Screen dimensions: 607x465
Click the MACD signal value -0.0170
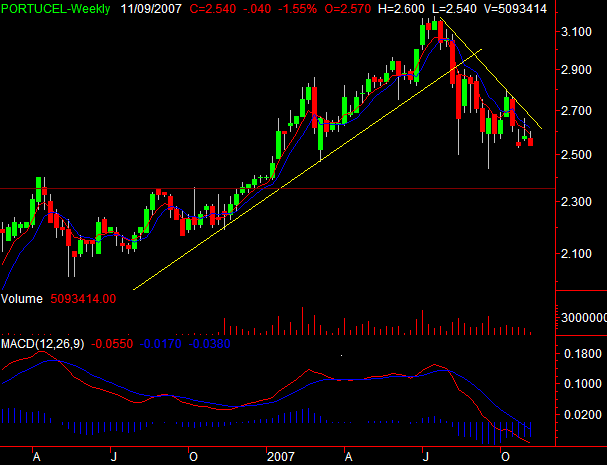[161, 344]
